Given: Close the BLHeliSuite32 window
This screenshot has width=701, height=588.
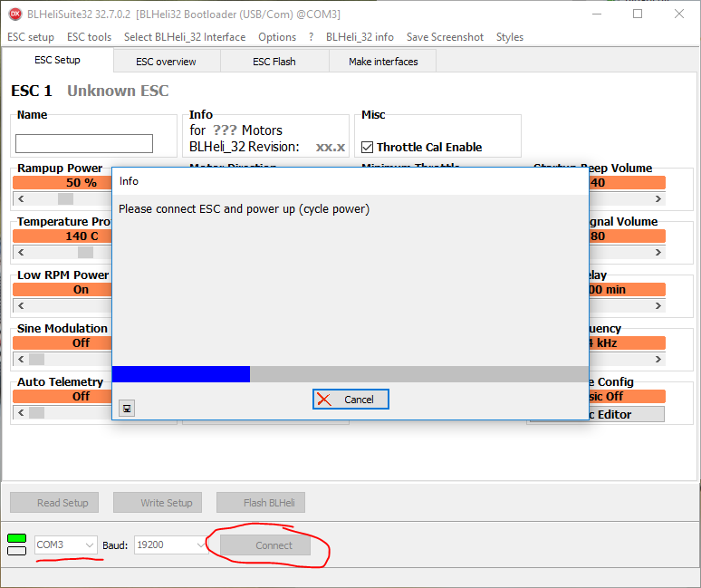Looking at the screenshot, I should point(679,14).
